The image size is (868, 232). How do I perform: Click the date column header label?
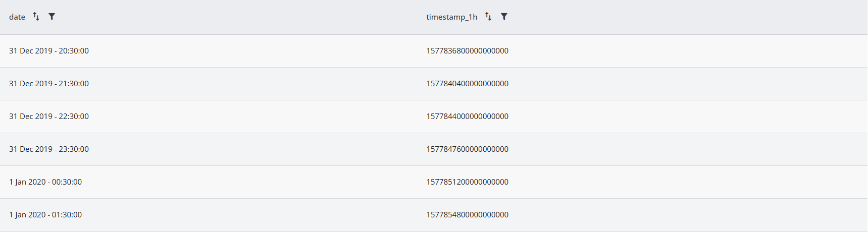tap(17, 17)
